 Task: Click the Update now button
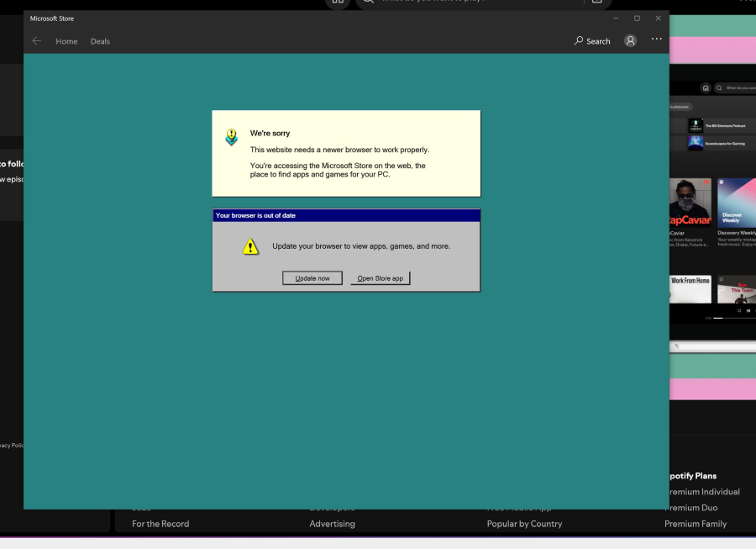(x=312, y=278)
